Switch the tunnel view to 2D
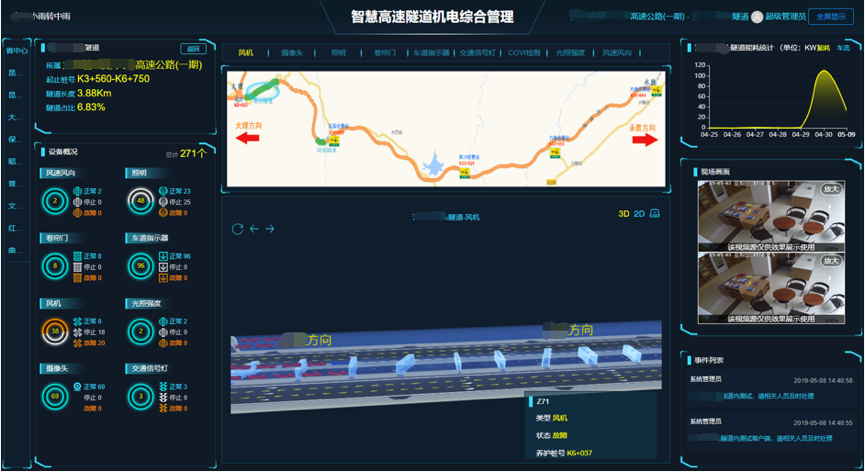The height and width of the screenshot is (472, 865). pos(639,213)
